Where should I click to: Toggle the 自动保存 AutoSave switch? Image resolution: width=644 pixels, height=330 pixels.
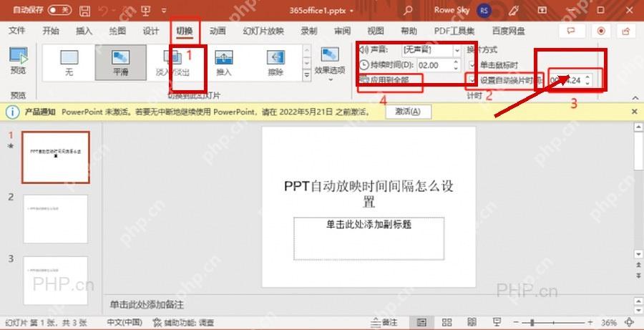pyautogui.click(x=59, y=10)
